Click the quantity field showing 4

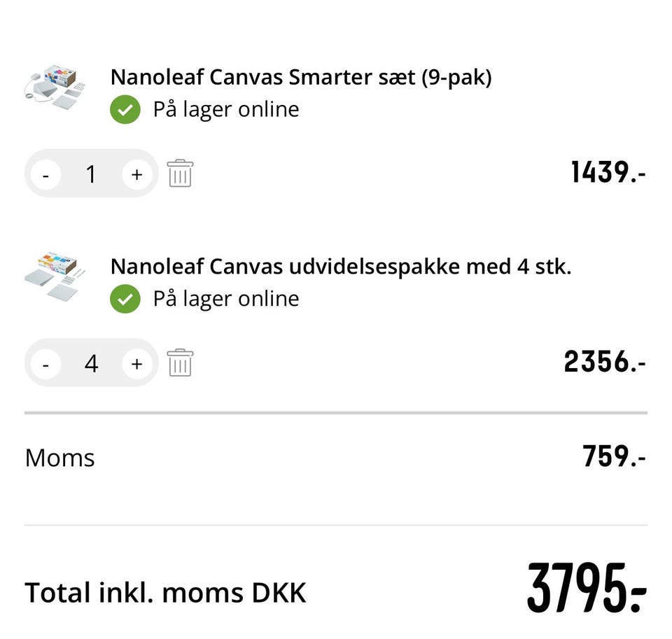tap(91, 363)
